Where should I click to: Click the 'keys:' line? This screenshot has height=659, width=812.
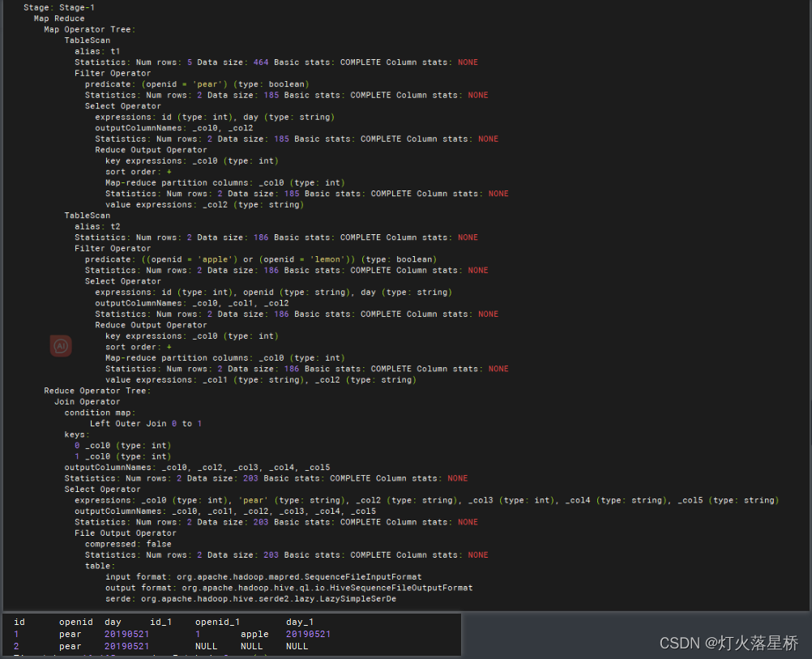(x=77, y=434)
